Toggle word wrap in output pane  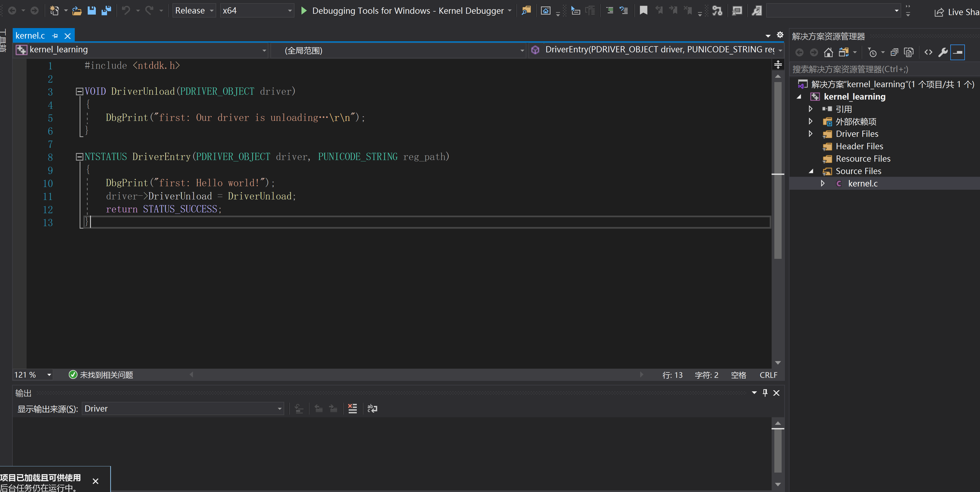pyautogui.click(x=372, y=409)
